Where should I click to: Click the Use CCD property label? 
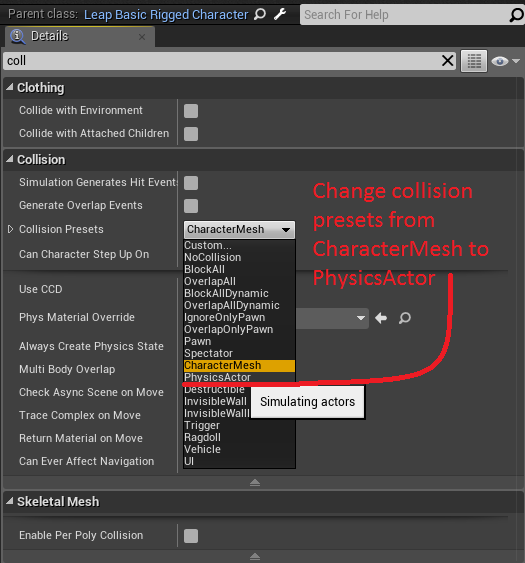[41, 289]
